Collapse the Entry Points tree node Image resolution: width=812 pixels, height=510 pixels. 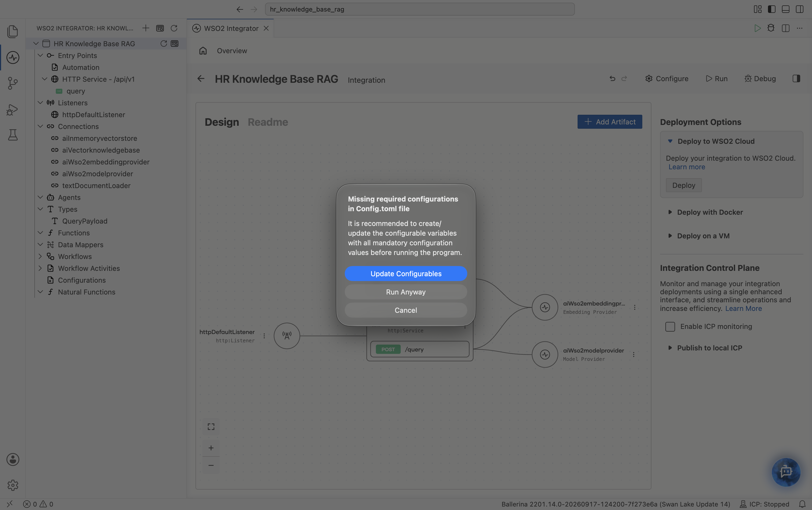coord(41,55)
